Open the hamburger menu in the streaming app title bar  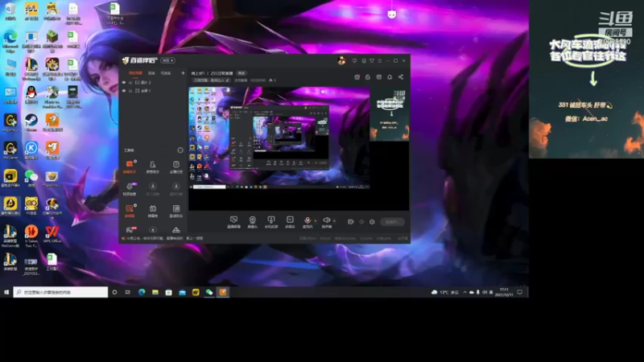click(x=380, y=61)
